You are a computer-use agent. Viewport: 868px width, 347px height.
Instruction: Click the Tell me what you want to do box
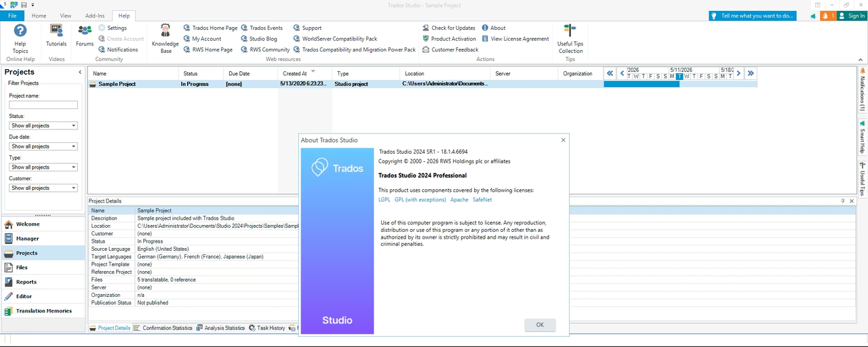tap(752, 16)
